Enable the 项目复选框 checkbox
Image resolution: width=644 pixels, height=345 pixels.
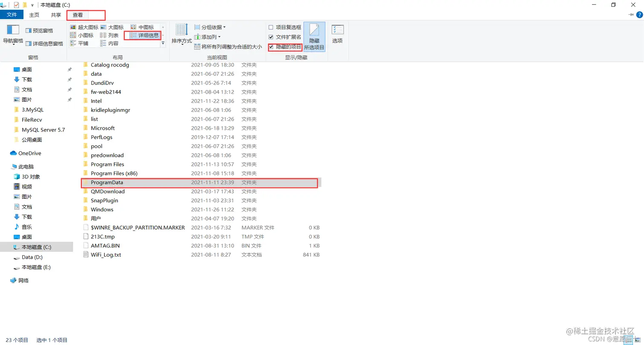pos(271,27)
